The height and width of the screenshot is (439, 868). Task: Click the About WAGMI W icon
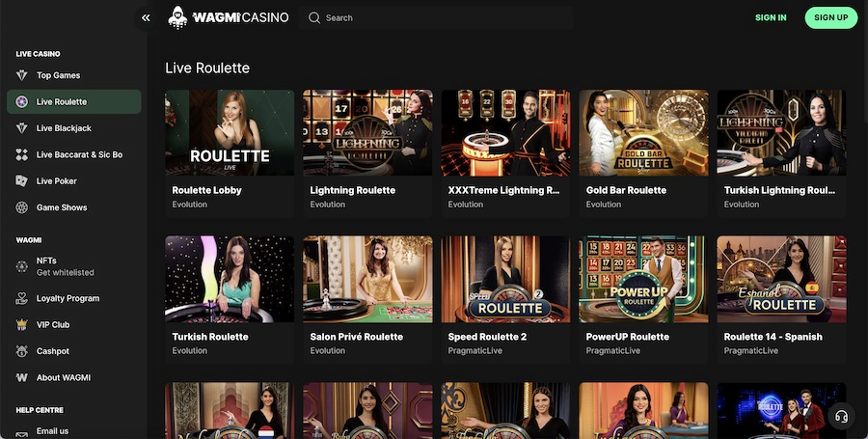point(21,377)
